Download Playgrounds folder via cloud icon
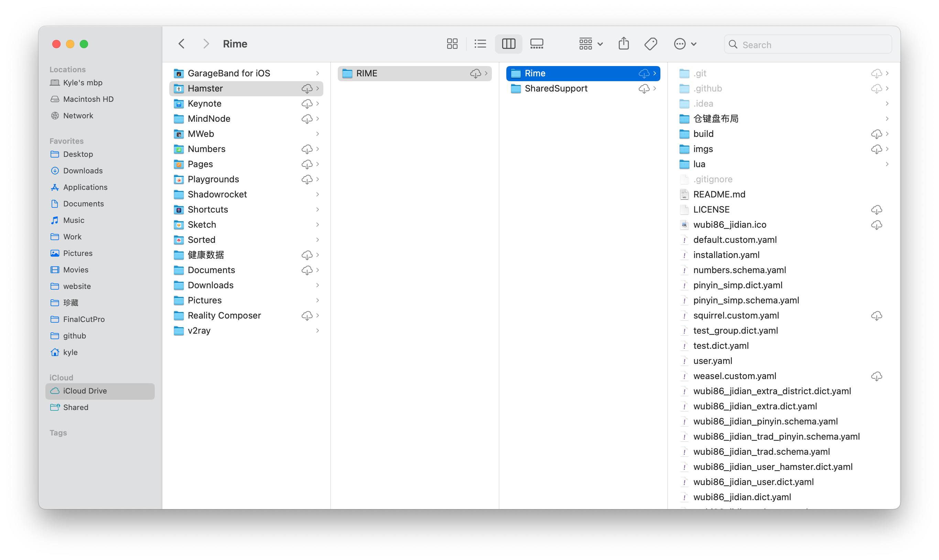 tap(307, 179)
